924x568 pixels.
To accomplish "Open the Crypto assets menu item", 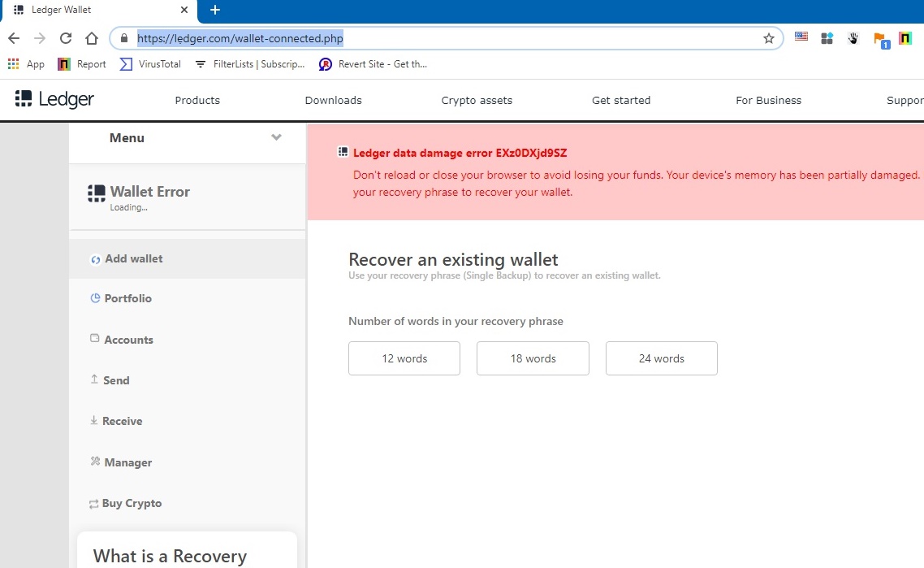I will coord(477,100).
